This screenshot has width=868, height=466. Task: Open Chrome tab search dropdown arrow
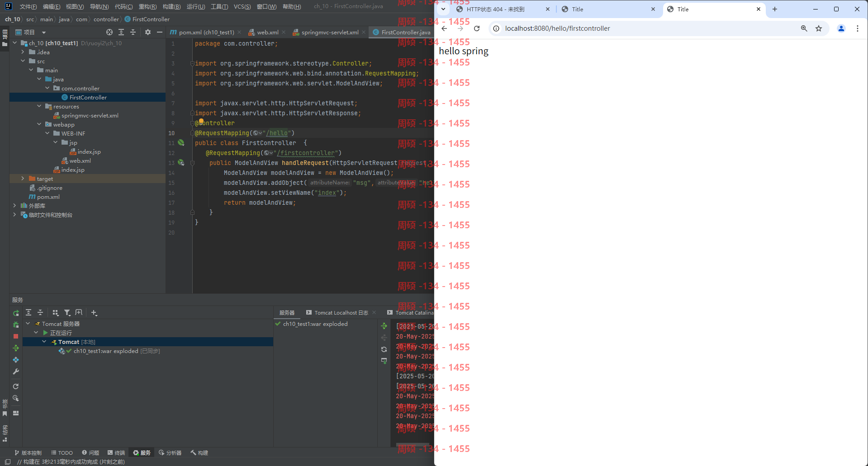(x=443, y=9)
